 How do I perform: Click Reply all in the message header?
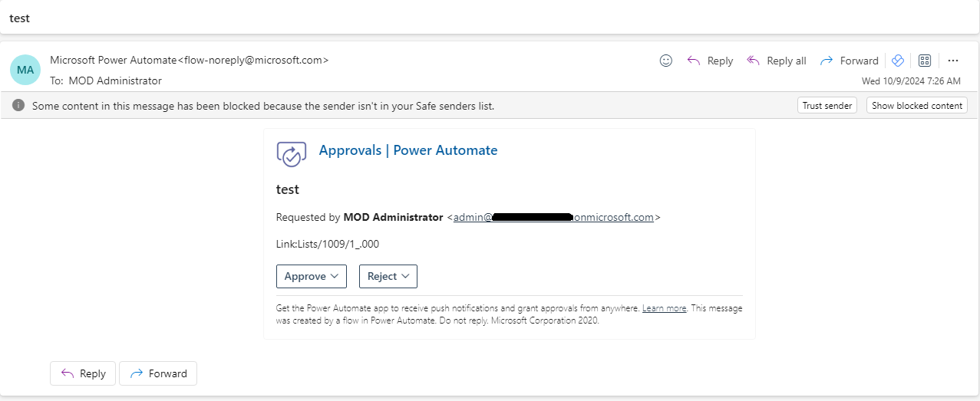(776, 61)
